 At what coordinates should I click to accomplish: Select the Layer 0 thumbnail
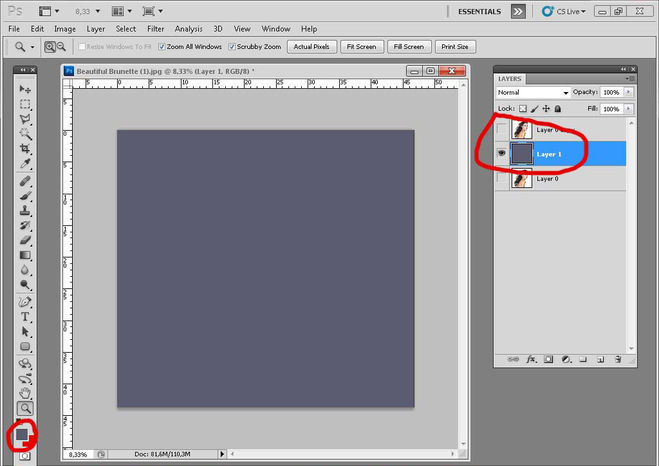tap(521, 179)
